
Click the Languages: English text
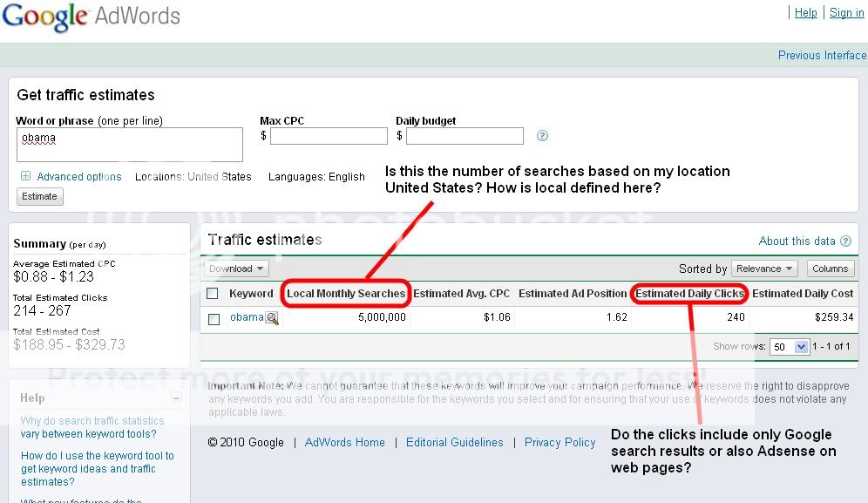point(316,177)
